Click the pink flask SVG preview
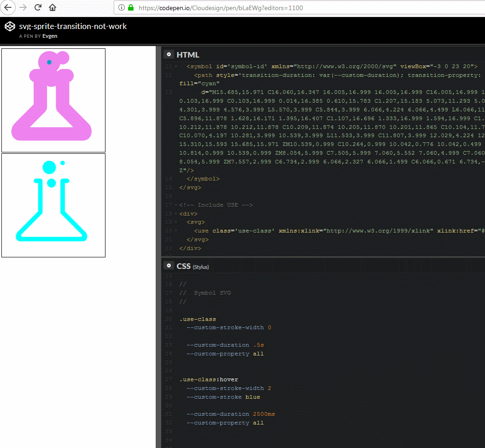Viewport: 485px width, 448px height. pyautogui.click(x=53, y=100)
